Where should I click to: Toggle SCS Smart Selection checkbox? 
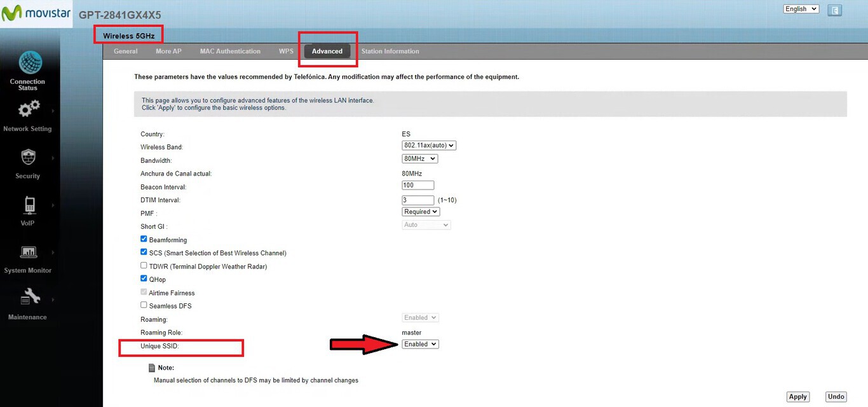[x=144, y=252]
